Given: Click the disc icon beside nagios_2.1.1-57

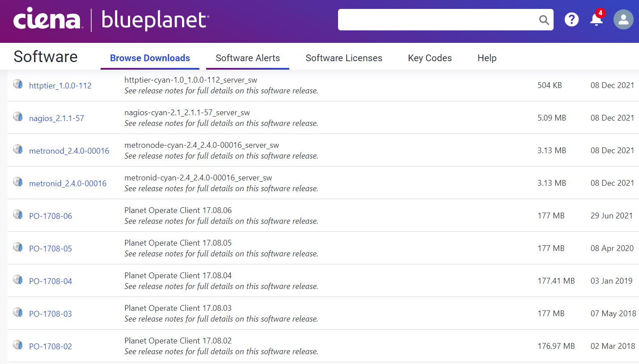Looking at the screenshot, I should 18,117.
